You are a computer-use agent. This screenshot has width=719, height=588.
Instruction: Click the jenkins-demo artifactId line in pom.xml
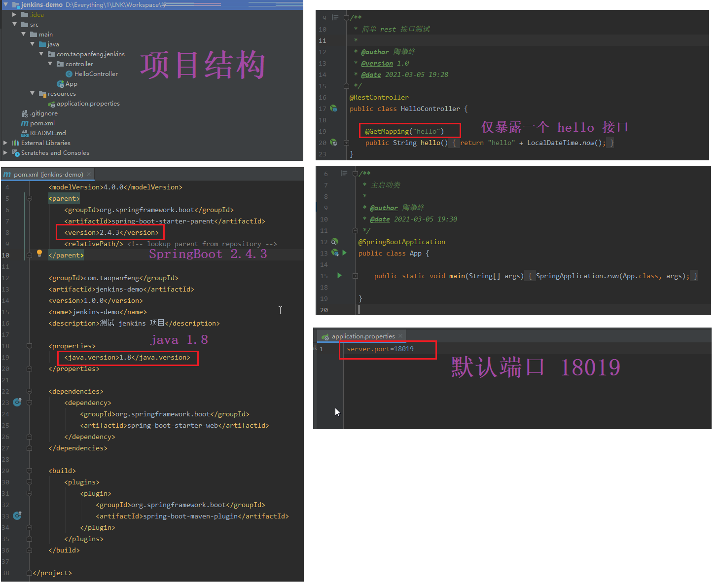pos(121,289)
